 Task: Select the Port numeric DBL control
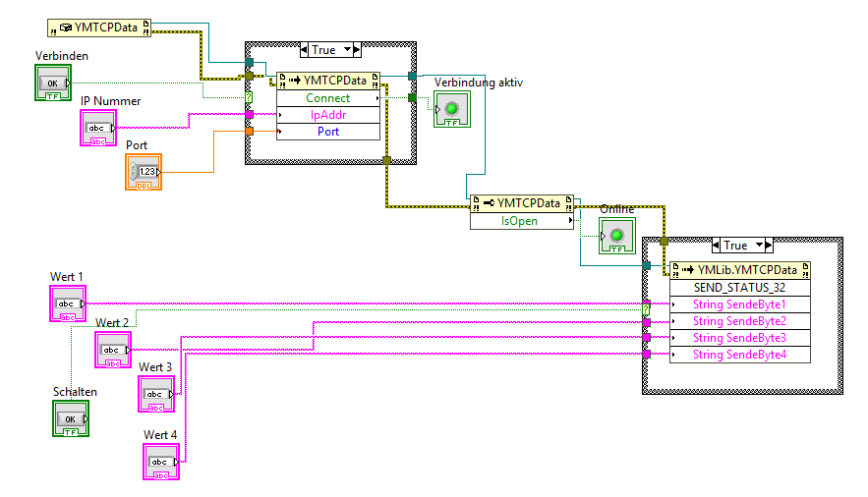coord(144,172)
